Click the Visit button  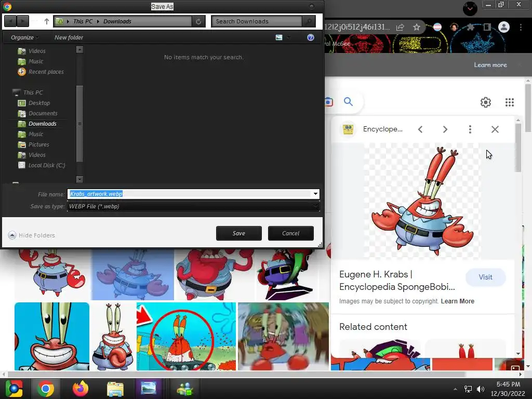tap(486, 277)
